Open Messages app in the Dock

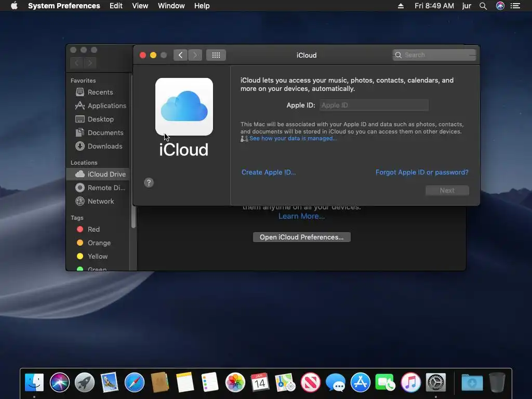pos(336,382)
